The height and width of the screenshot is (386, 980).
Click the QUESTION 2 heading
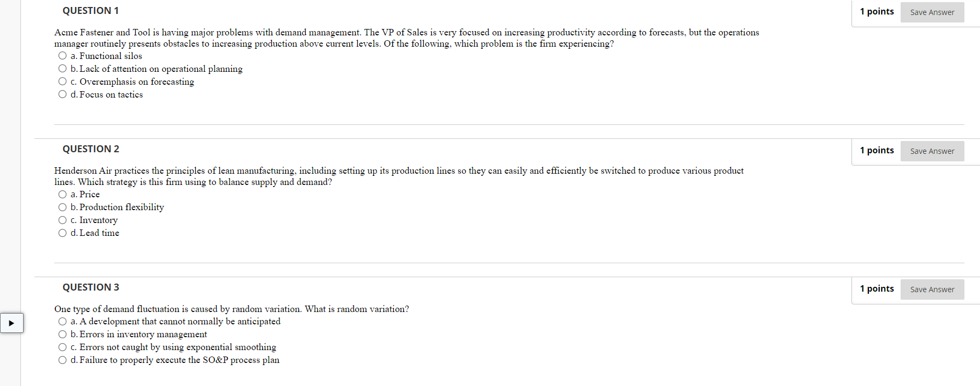tap(90, 149)
